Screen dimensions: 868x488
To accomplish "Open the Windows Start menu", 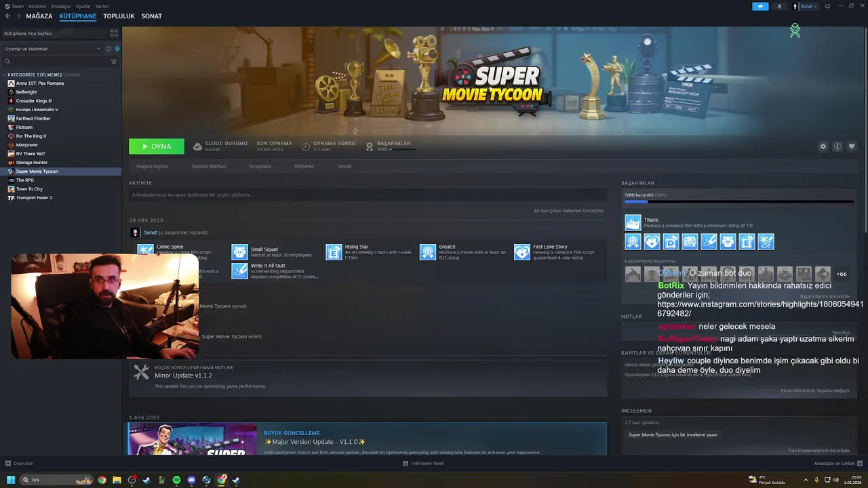I will (x=11, y=480).
